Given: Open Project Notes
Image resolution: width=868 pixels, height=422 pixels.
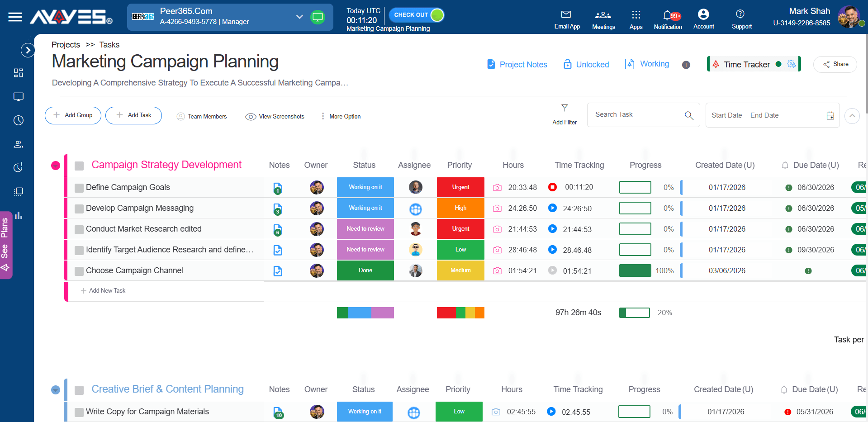Looking at the screenshot, I should tap(517, 64).
